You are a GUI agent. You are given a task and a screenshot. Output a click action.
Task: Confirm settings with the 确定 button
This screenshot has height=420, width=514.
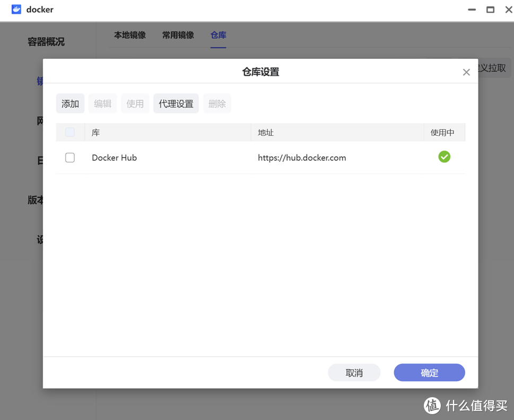click(429, 372)
